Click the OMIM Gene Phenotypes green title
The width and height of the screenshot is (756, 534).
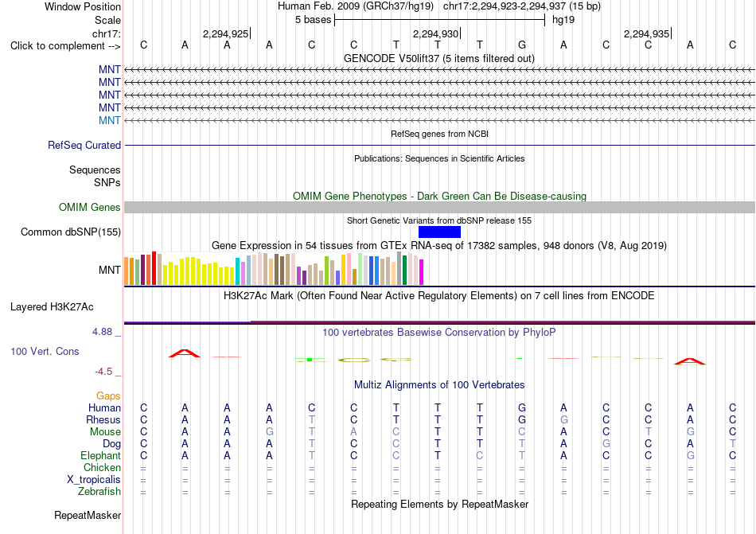pyautogui.click(x=439, y=196)
